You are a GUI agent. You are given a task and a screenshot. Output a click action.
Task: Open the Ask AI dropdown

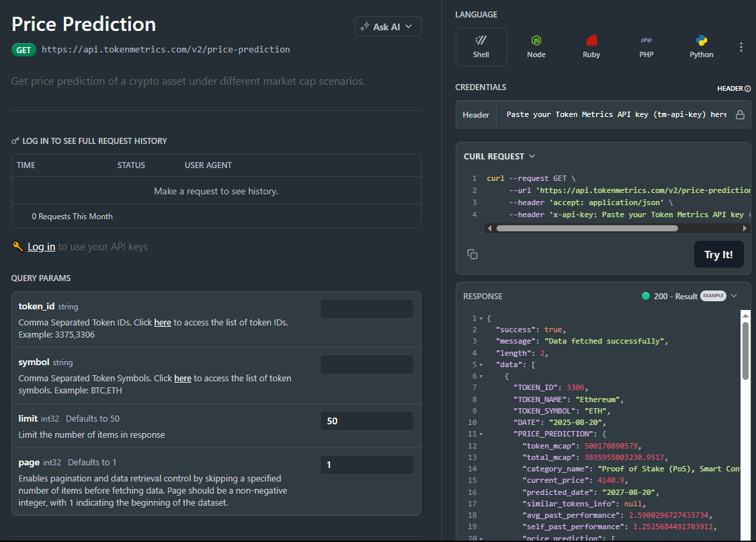388,26
